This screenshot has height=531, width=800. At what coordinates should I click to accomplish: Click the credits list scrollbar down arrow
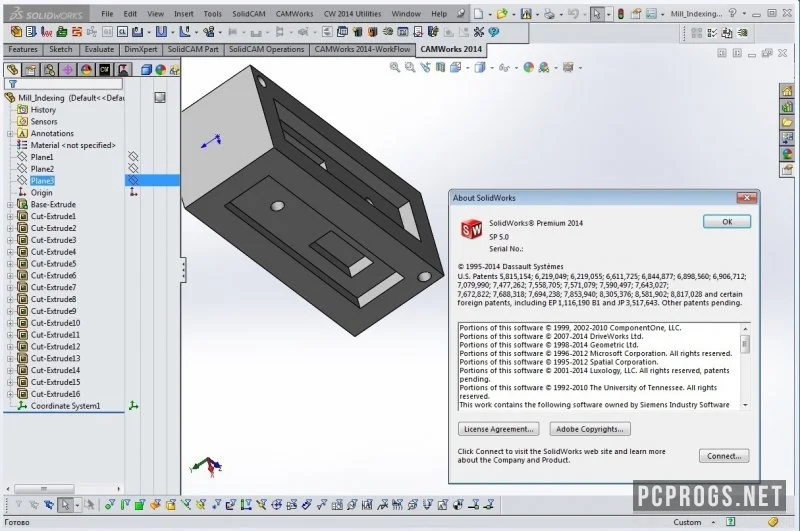[745, 405]
